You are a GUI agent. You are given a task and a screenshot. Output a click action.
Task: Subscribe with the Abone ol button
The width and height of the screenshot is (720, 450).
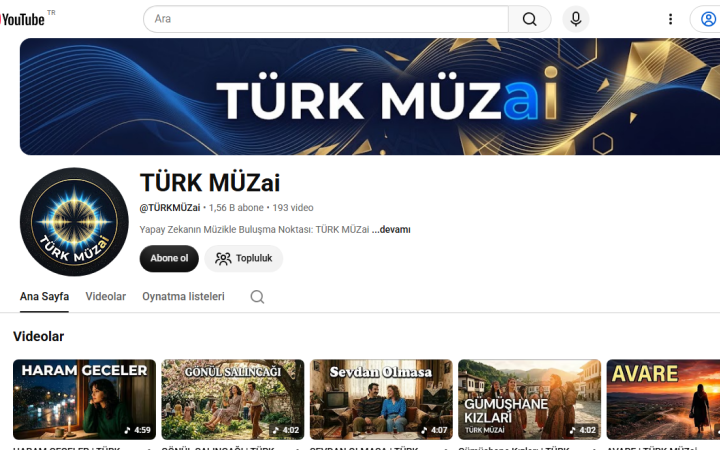coord(169,259)
